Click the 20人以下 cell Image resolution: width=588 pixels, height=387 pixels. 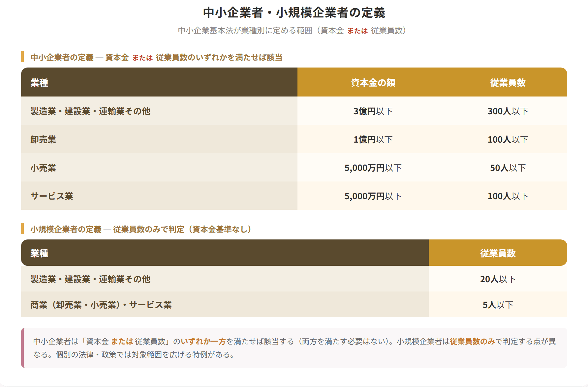click(498, 279)
